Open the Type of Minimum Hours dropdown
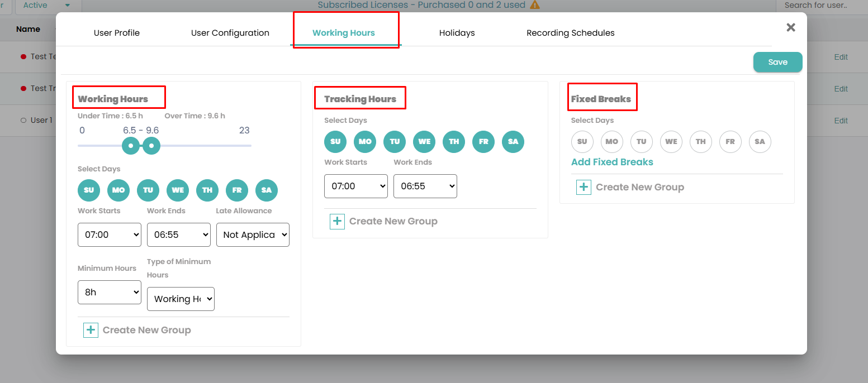 181,299
